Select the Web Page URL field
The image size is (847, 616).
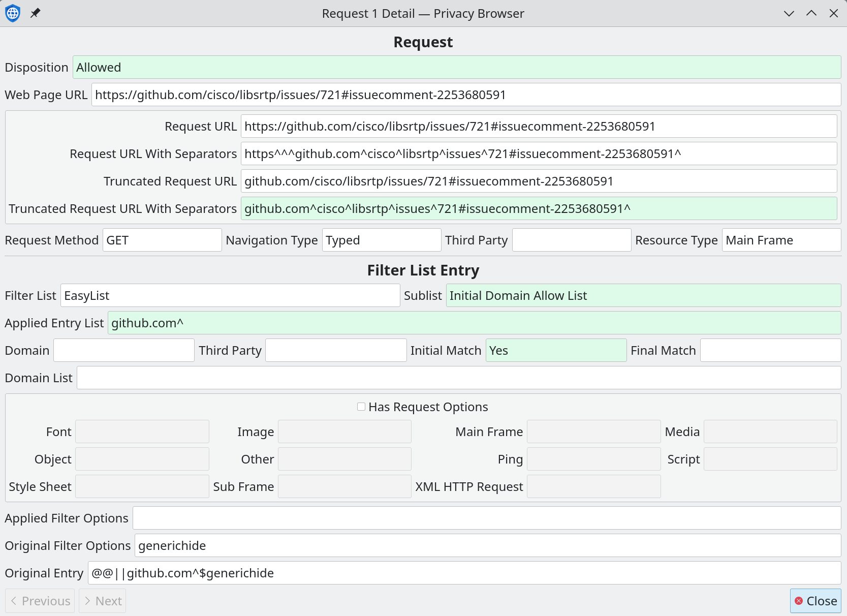[465, 95]
